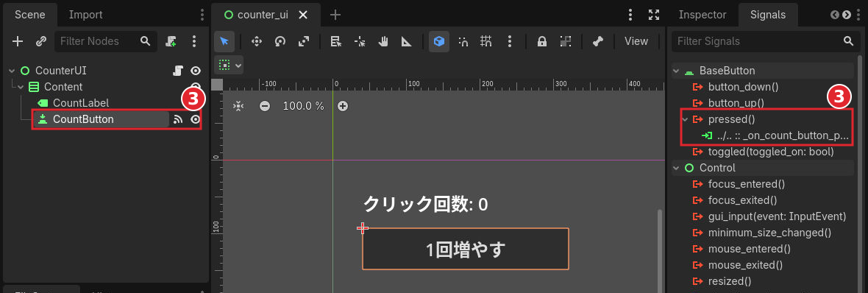The image size is (868, 293).
Task: Toggle visibility of CountButton node
Action: pos(196,119)
